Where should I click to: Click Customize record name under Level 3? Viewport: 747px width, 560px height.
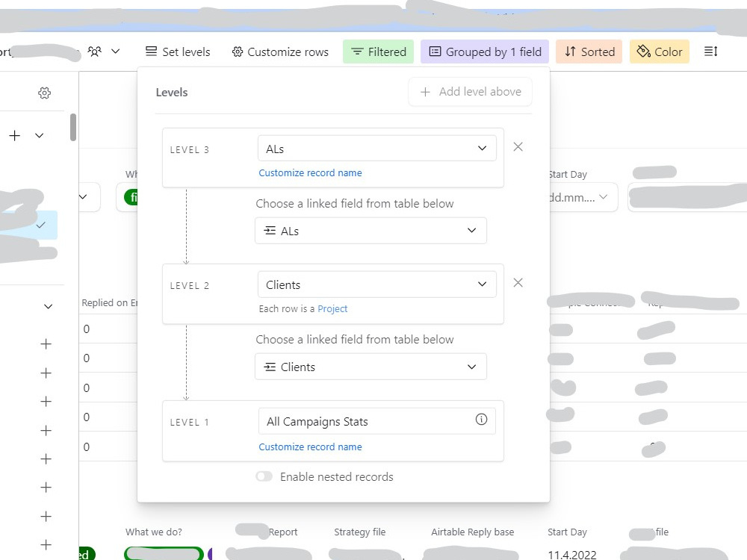point(310,173)
